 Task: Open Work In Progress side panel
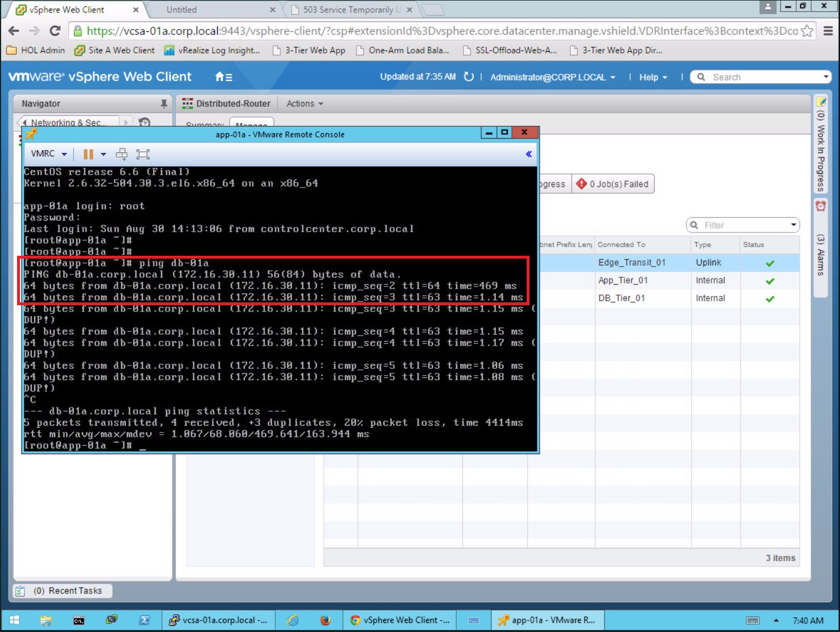[821, 144]
